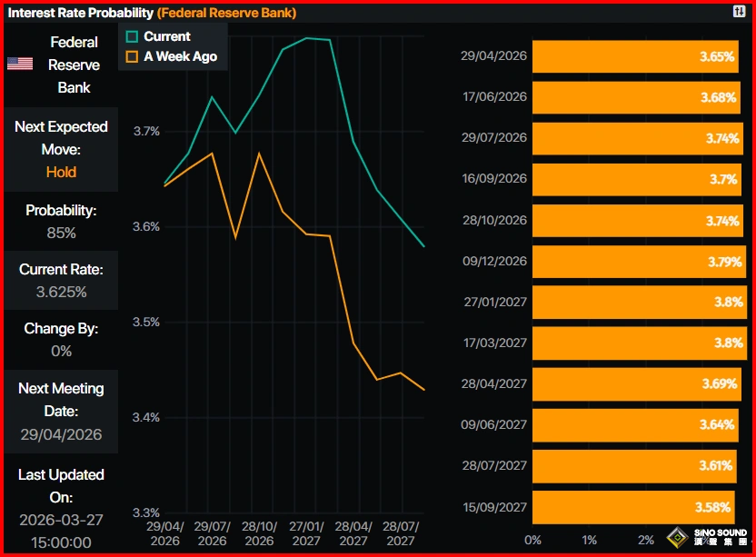Viewport: 756px width, 557px height.
Task: Click the Current Rate 3.625% value
Action: click(61, 292)
